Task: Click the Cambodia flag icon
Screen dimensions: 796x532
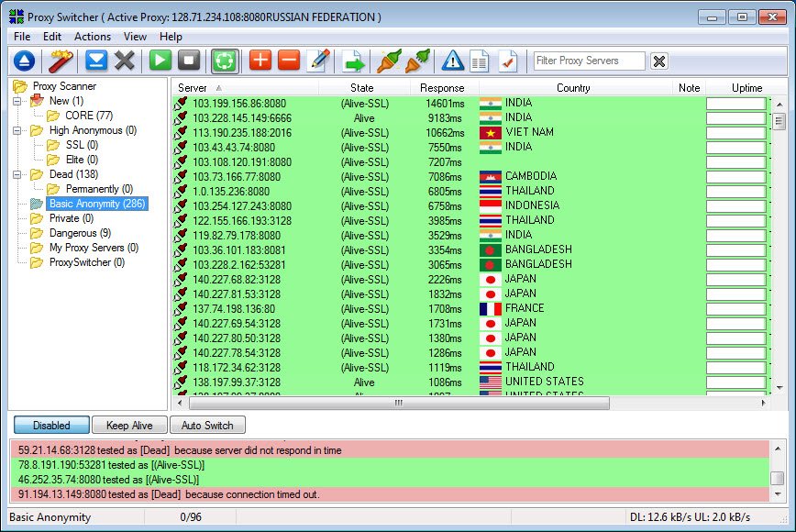Action: point(491,177)
